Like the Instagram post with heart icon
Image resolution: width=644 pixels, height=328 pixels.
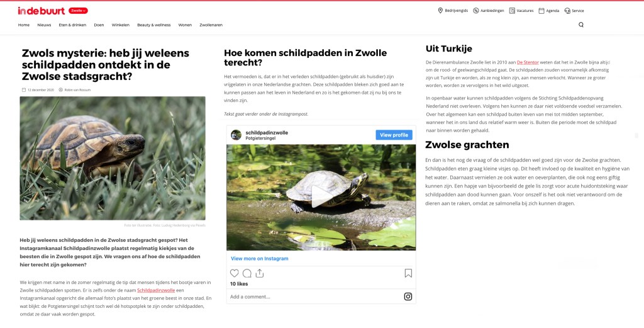tap(234, 273)
